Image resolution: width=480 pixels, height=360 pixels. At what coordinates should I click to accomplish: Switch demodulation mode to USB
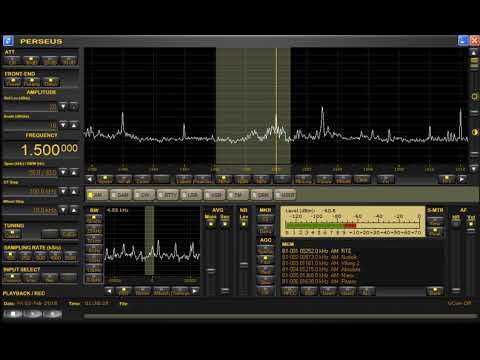pos(214,195)
